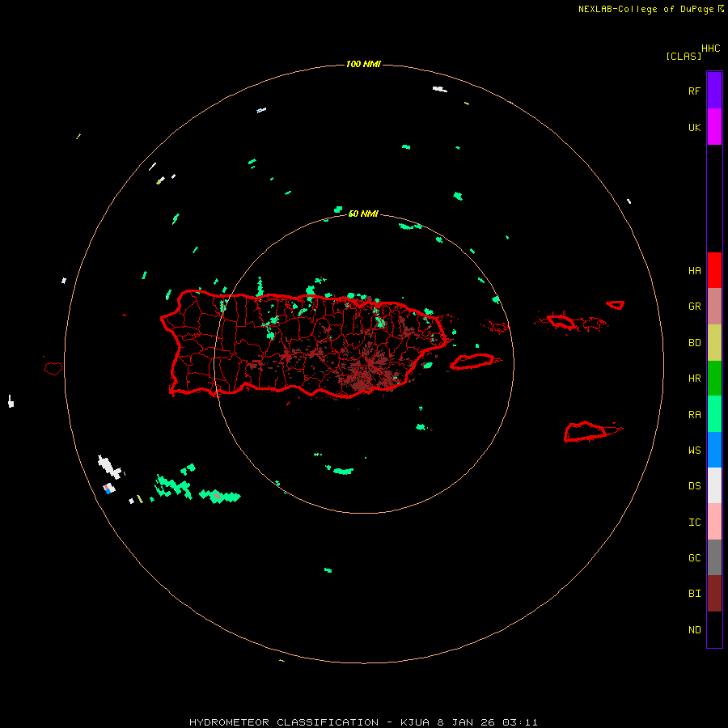
Task: Click the BI brown legend swatch
Action: [714, 594]
